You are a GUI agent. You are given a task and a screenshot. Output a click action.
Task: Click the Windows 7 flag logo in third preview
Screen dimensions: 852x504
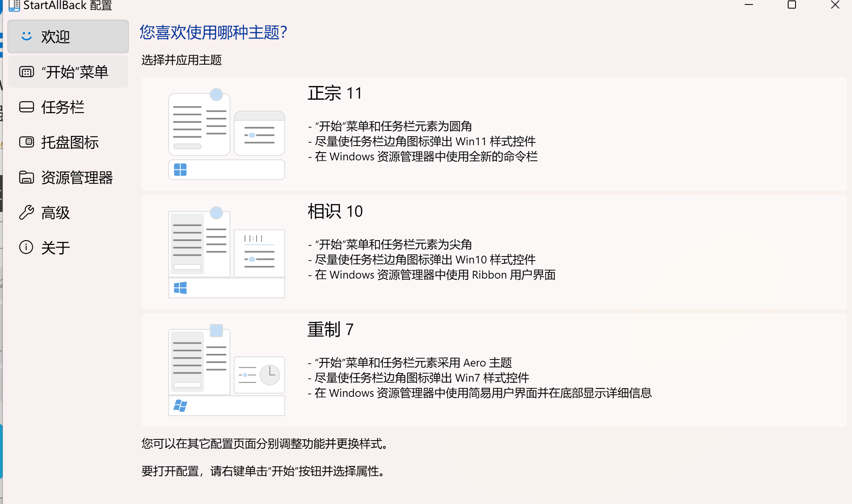(180, 406)
